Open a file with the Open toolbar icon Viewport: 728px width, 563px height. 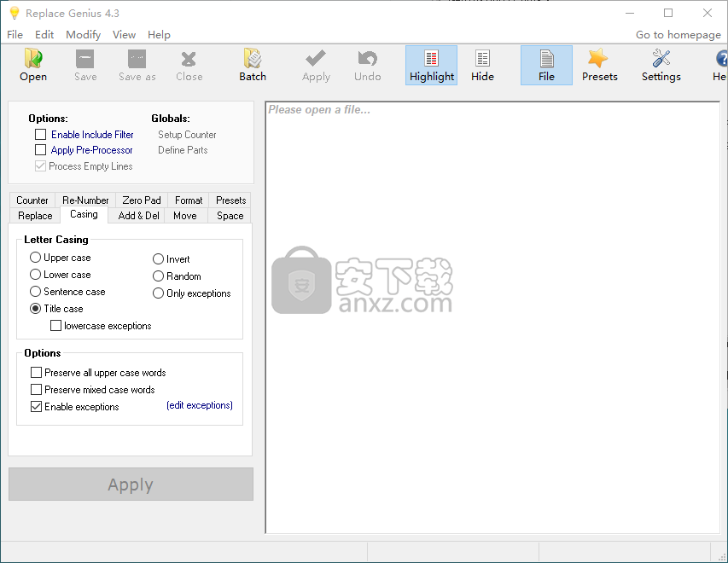pyautogui.click(x=33, y=66)
